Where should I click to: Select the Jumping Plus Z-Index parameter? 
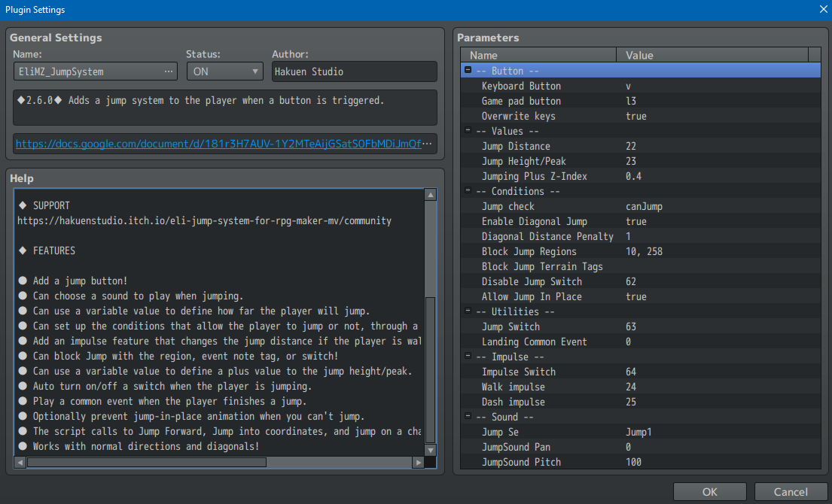pos(641,176)
